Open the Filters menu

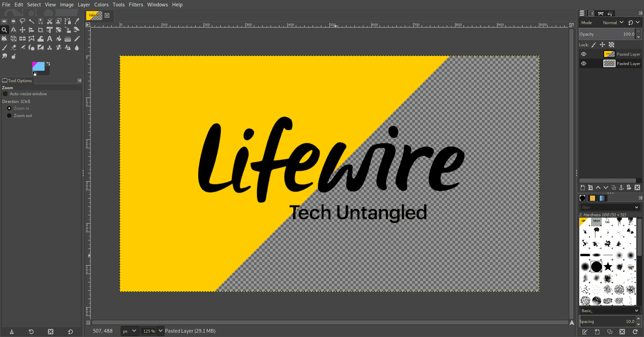pos(136,5)
